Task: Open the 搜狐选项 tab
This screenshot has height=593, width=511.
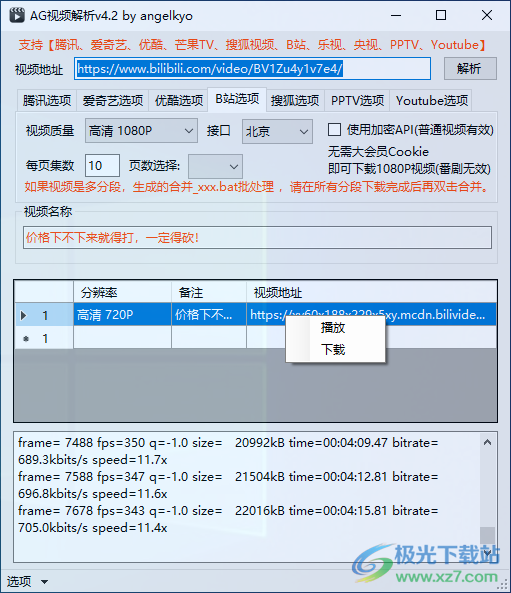Action: 295,101
